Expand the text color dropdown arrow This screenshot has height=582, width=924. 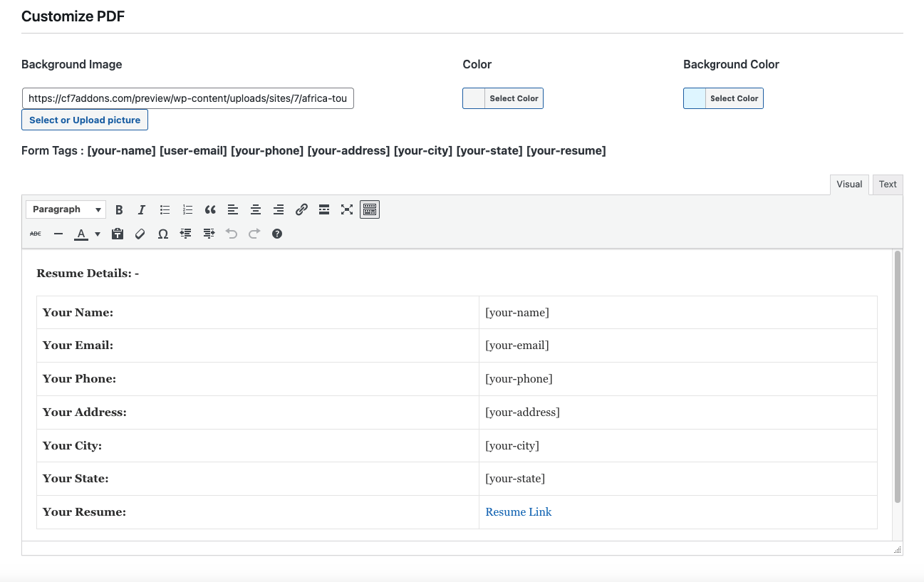coord(98,234)
